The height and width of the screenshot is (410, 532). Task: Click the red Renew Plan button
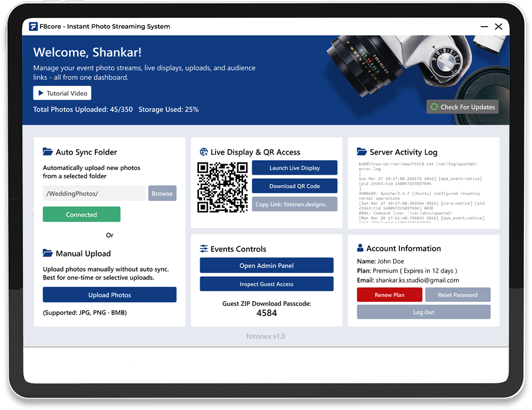tap(389, 295)
